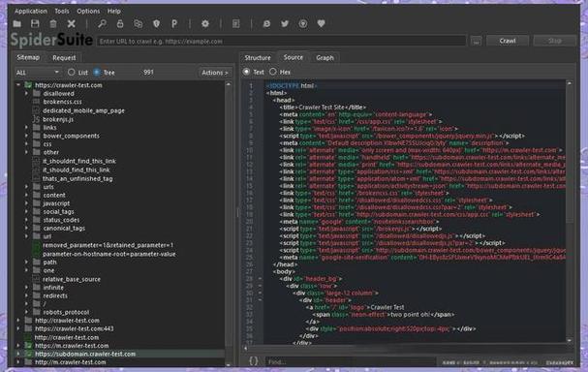The height and width of the screenshot is (372, 588).
Task: Switch to the Graph tab
Action: click(325, 58)
